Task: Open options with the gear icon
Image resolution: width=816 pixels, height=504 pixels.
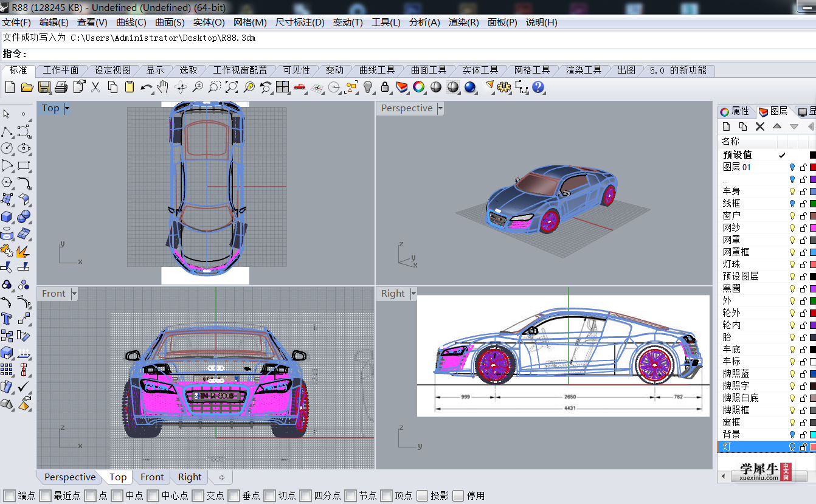Action: click(x=504, y=87)
